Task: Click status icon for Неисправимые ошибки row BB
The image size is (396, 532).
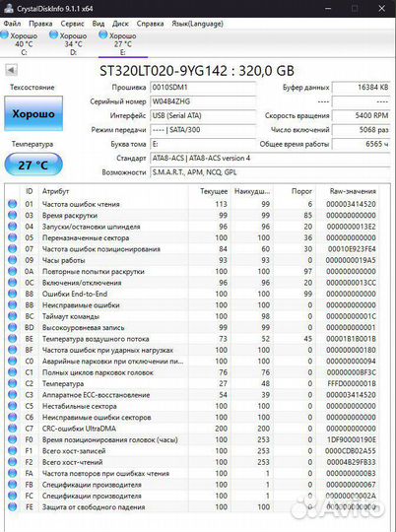Action: (x=12, y=304)
